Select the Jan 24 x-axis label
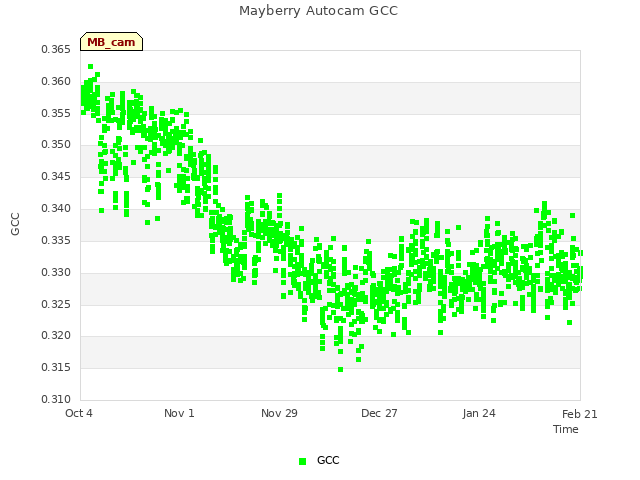The image size is (640, 480). pos(479,413)
